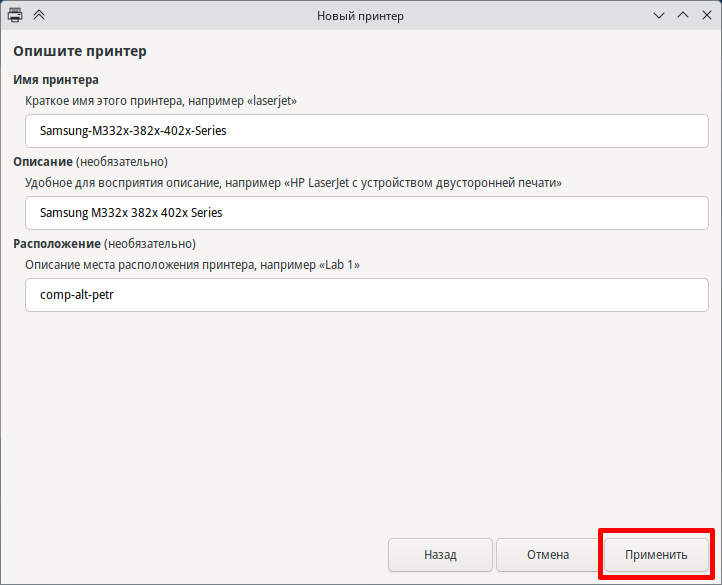Focus the location field containing comp-alt-petr
722x585 pixels.
[x=367, y=295]
